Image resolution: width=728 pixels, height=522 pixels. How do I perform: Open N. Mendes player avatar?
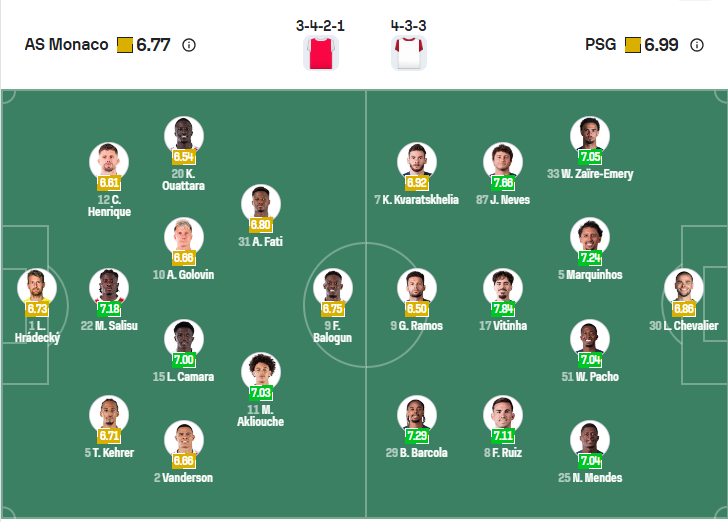click(589, 439)
